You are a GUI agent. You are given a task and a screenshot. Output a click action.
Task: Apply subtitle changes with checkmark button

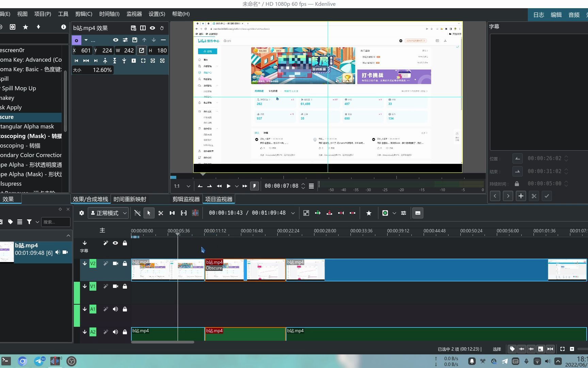pos(546,196)
